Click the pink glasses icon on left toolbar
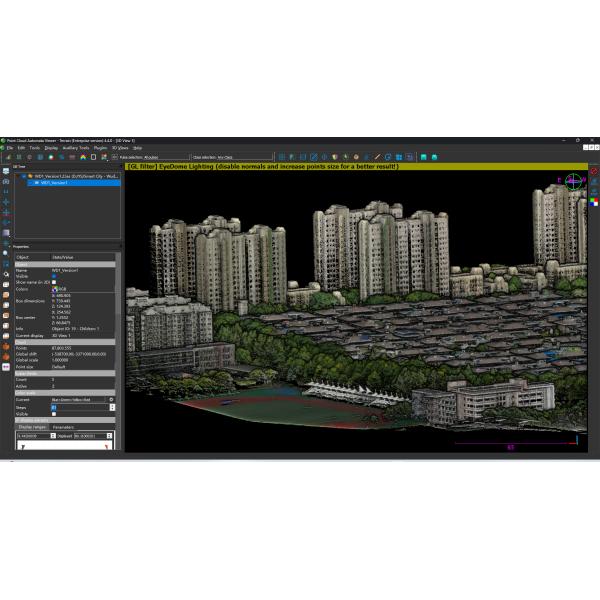Viewport: 600px width, 600px height. pos(6,366)
